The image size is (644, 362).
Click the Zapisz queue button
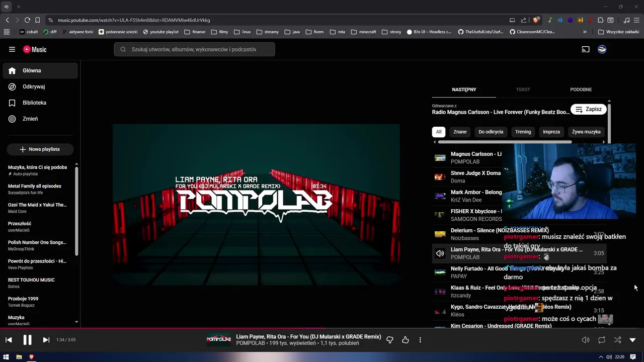[589, 109]
